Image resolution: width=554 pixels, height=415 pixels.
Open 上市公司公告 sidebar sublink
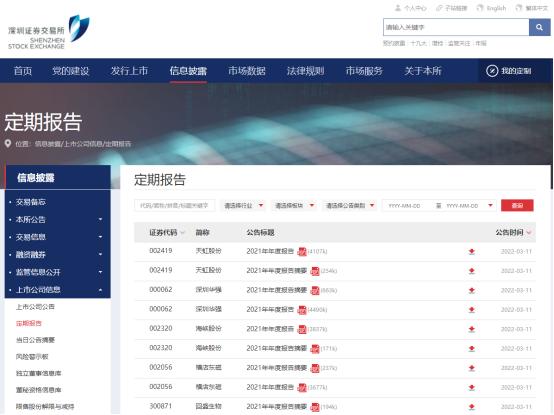(x=35, y=307)
